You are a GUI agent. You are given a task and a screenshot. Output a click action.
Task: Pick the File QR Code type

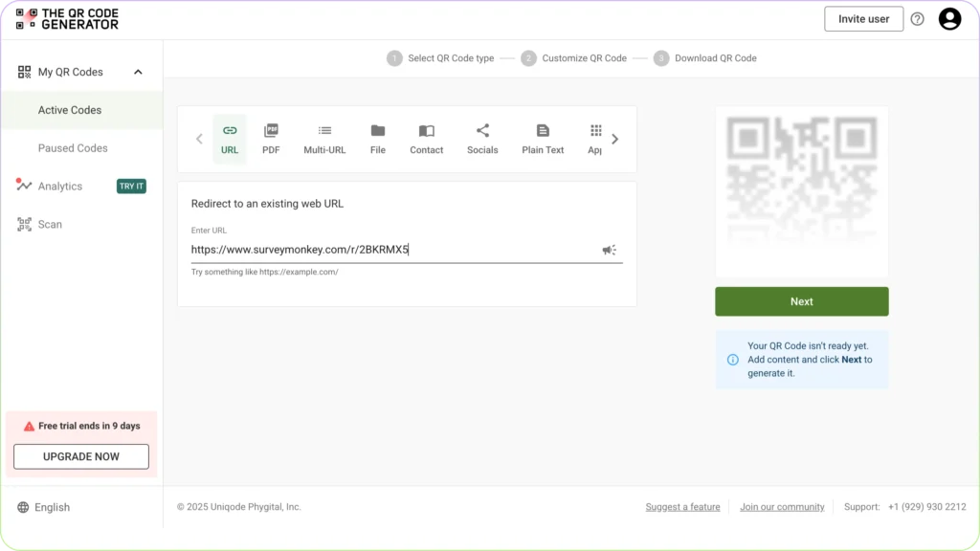point(377,139)
